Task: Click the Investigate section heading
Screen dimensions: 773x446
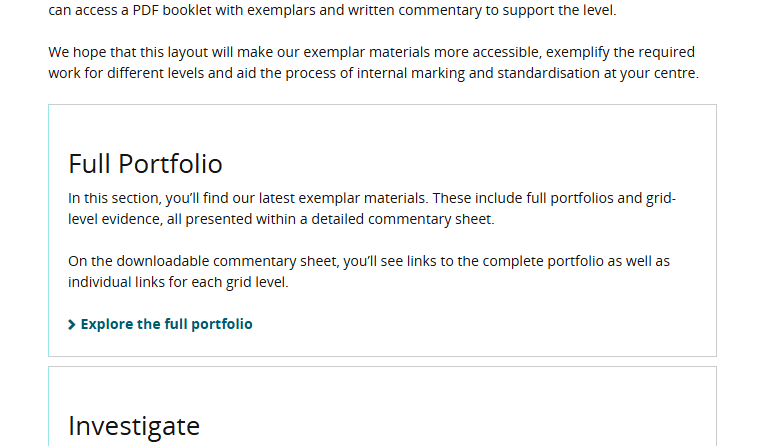Action: tap(134, 426)
